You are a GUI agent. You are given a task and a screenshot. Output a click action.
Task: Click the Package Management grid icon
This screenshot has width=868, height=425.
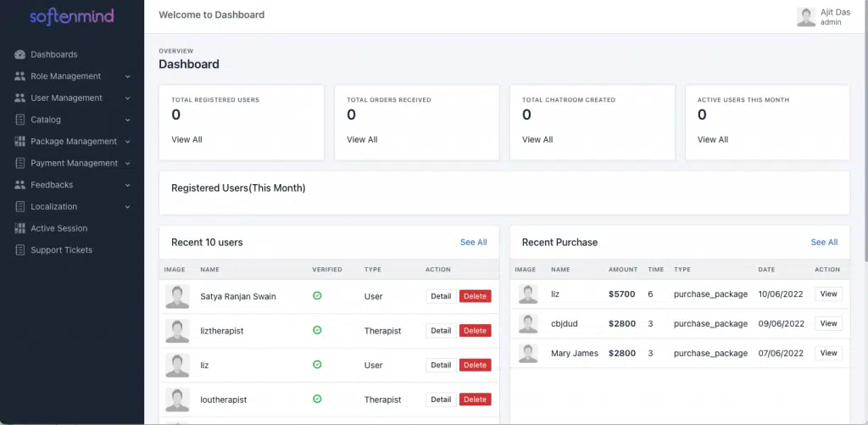pos(20,142)
